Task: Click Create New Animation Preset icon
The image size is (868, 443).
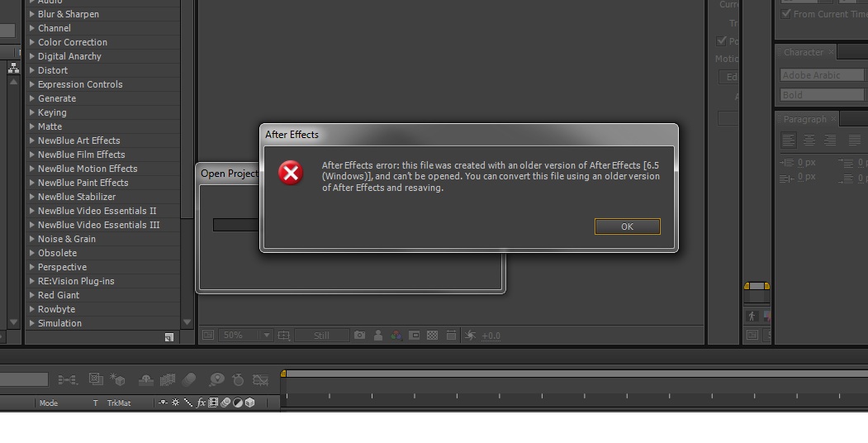Action: (169, 336)
